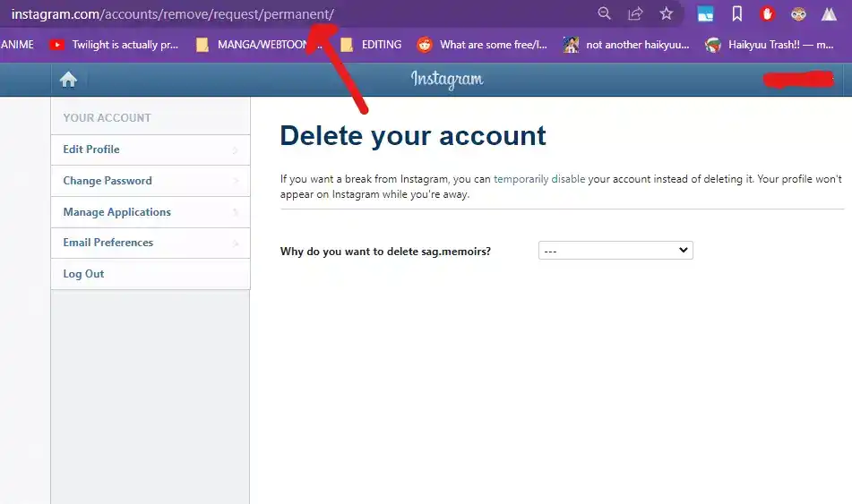Click the Instagram logo in header
The height and width of the screenshot is (504, 852).
[x=447, y=80]
